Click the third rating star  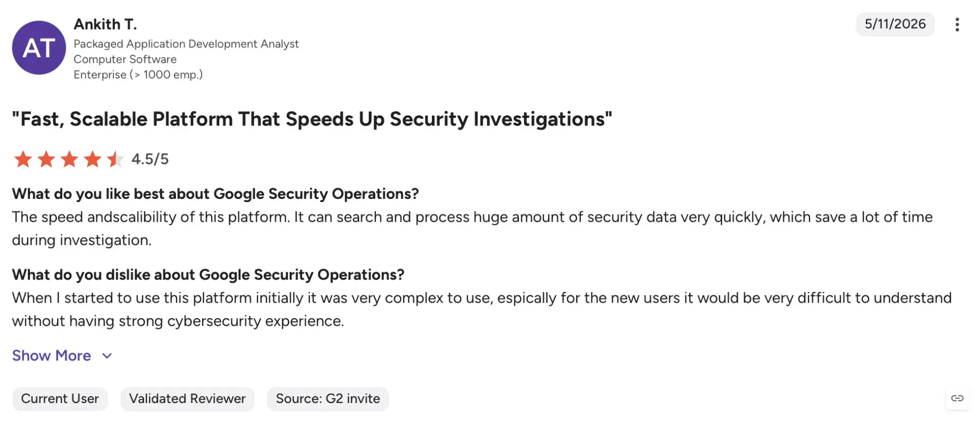click(69, 159)
